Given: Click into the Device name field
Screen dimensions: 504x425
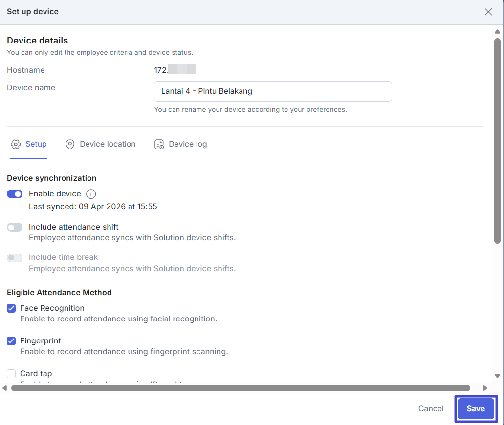Looking at the screenshot, I should [273, 91].
